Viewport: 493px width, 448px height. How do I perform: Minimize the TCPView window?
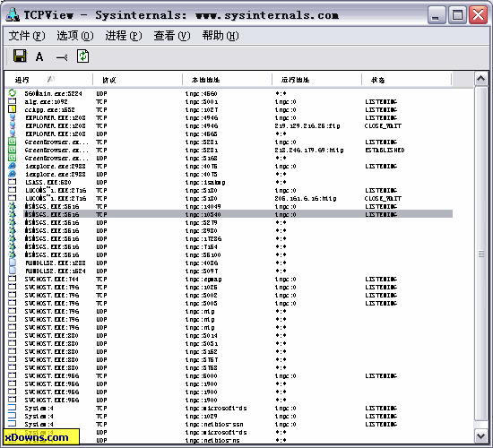tap(437, 14)
